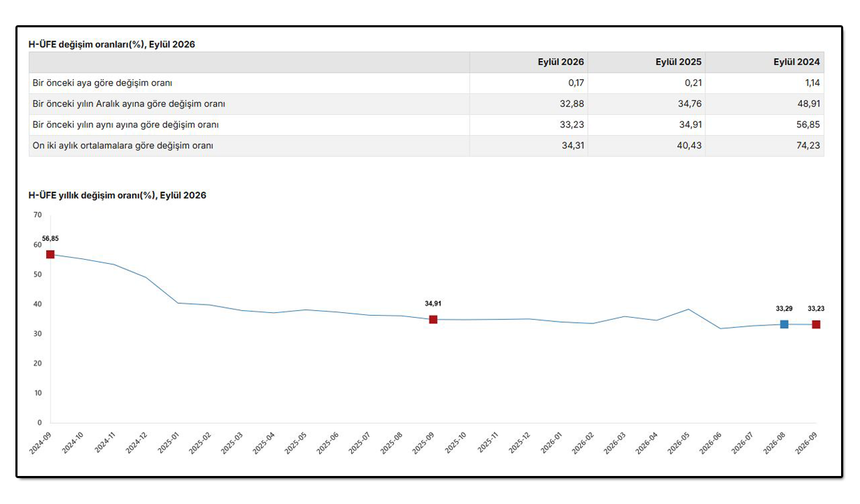Click the table cell value 34,91
860x504 pixels.
click(x=690, y=124)
